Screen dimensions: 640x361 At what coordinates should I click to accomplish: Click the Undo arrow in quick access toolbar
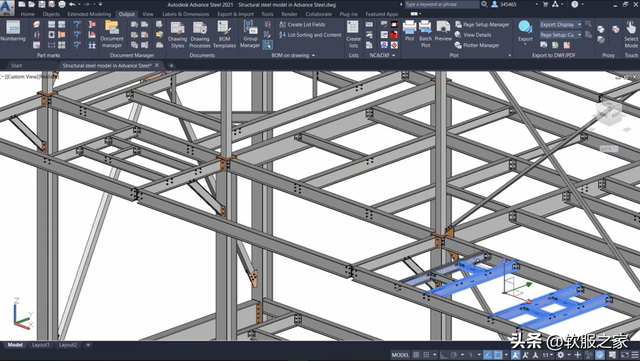(72, 4)
